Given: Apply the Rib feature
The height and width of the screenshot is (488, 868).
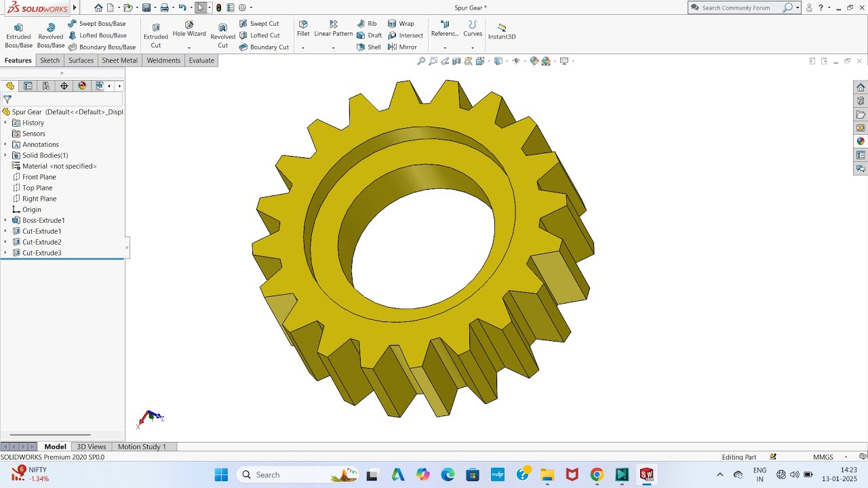Looking at the screenshot, I should (367, 24).
